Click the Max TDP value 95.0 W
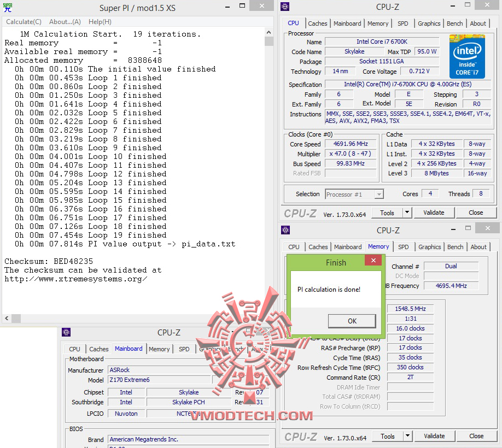502x448 pixels. [427, 51]
